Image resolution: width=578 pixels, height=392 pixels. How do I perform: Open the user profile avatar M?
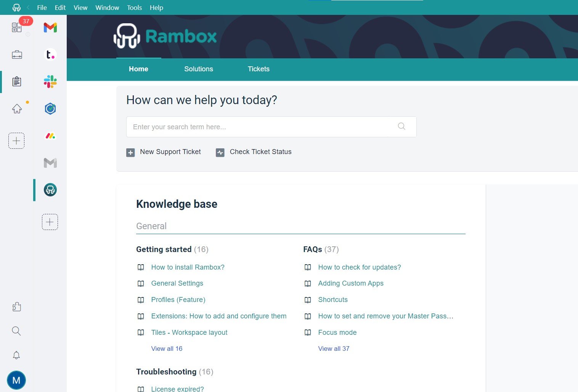pyautogui.click(x=16, y=380)
